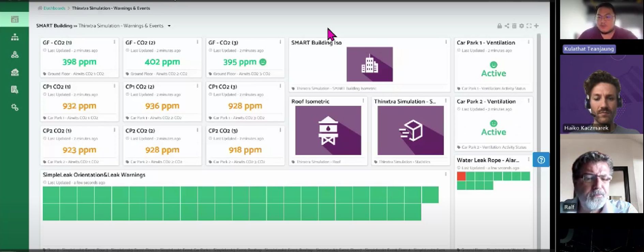This screenshot has height=252, width=644.
Task: Open the reports sidebar icon
Action: pos(15,90)
